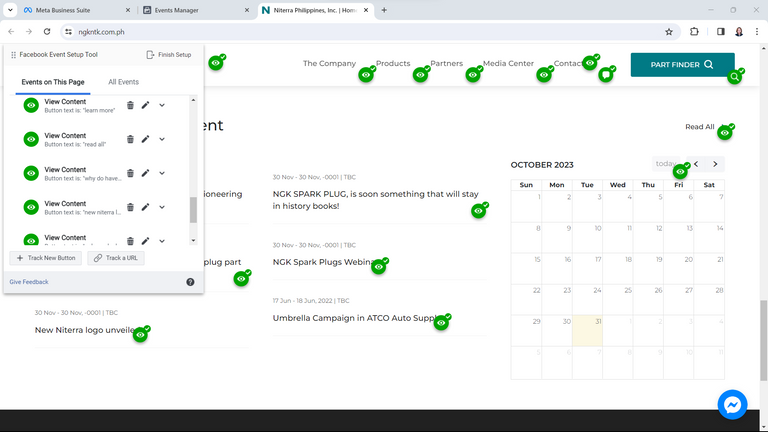Open Umbrella Campaign in ATCO article
The width and height of the screenshot is (768, 432).
coord(354,318)
